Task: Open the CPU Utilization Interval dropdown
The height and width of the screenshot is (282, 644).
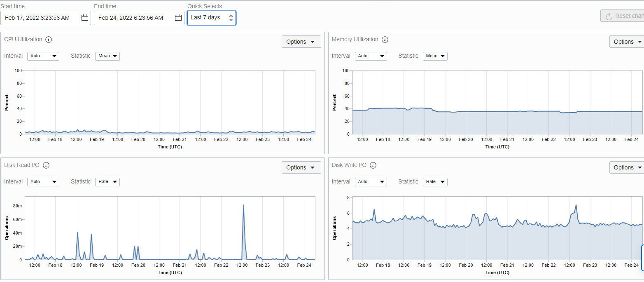Action: pyautogui.click(x=43, y=56)
